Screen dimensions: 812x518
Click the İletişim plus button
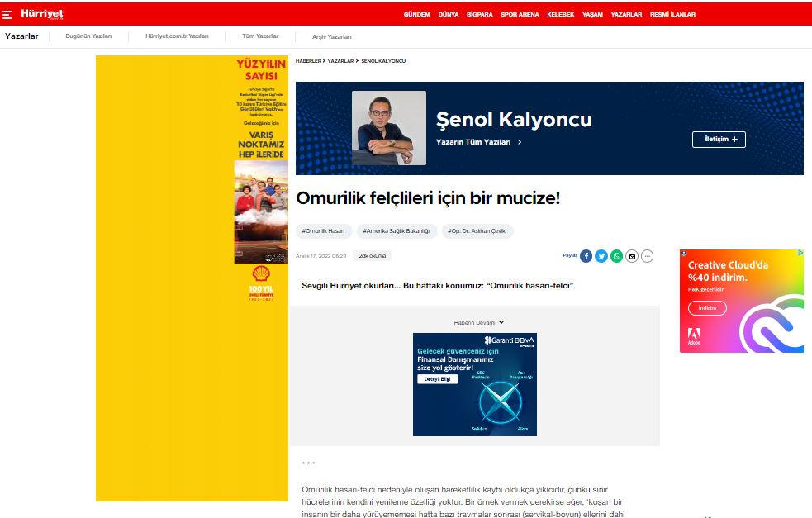pos(719,139)
